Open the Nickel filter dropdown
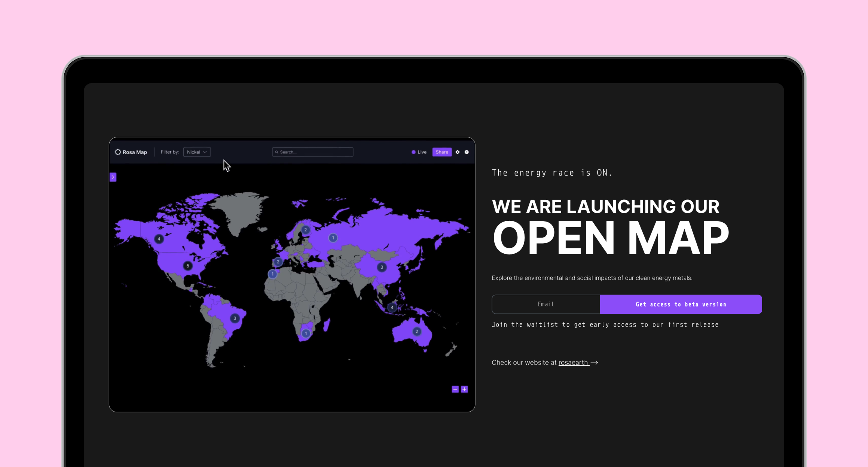 [197, 152]
